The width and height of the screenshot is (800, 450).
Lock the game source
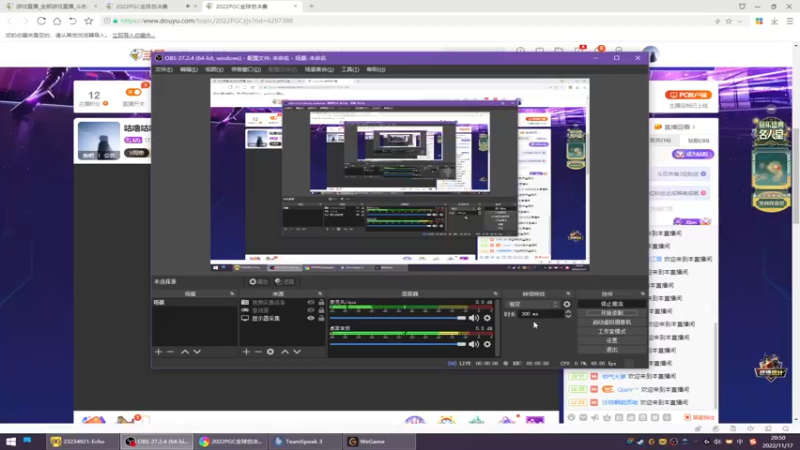[x=321, y=310]
